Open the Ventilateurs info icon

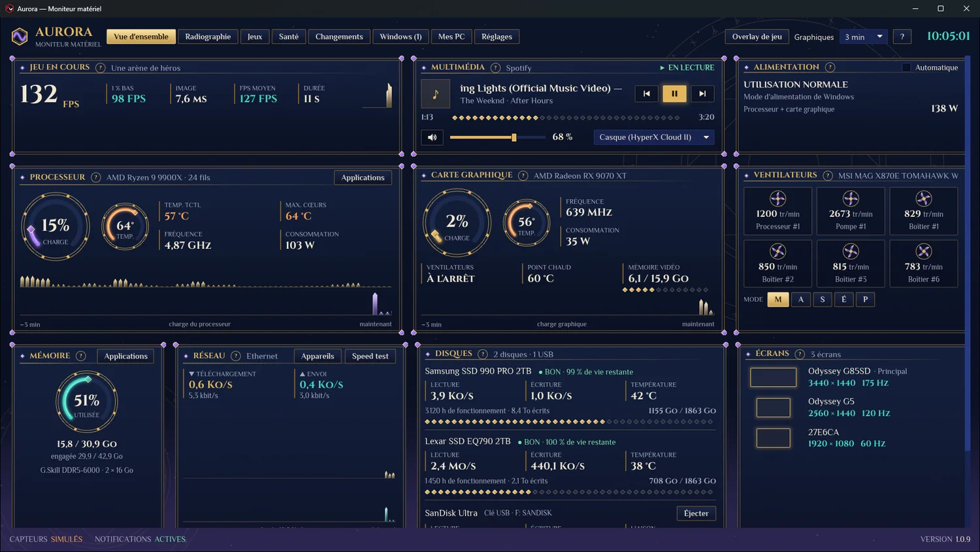828,176
